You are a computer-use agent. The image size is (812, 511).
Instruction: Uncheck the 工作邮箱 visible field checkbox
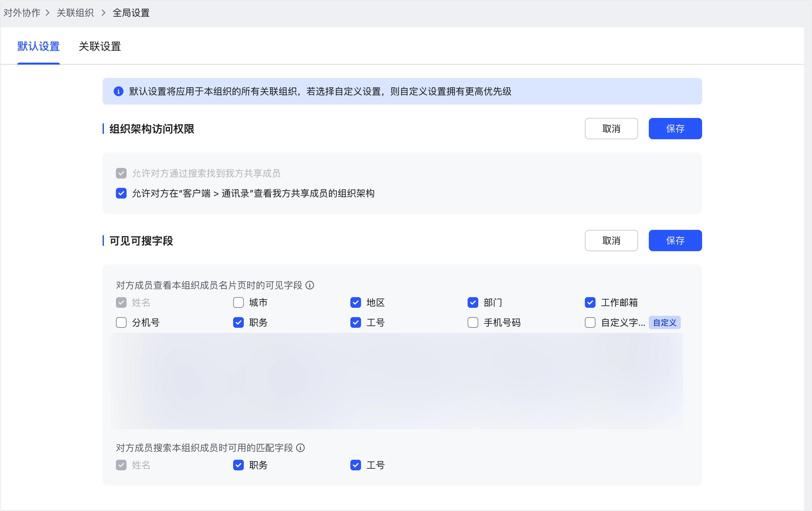[590, 302]
